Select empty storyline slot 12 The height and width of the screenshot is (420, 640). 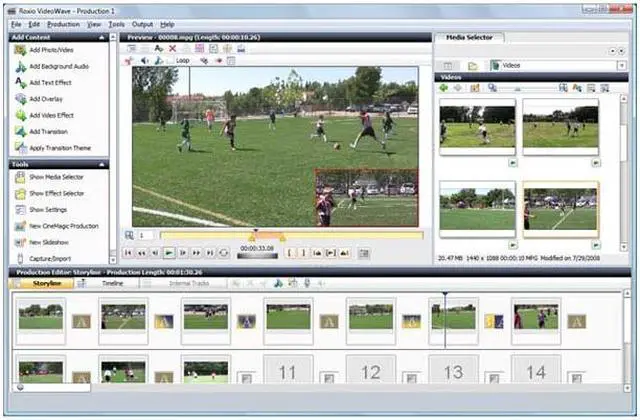371,372
